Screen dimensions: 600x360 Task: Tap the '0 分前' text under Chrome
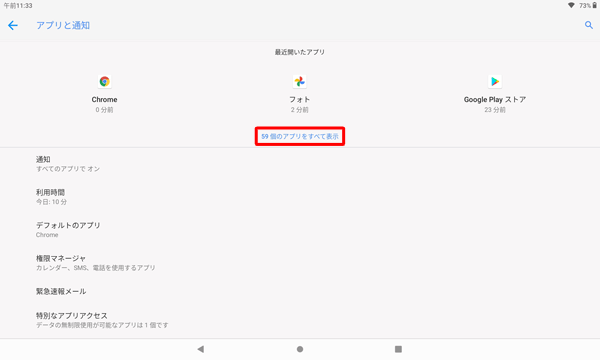tap(104, 110)
